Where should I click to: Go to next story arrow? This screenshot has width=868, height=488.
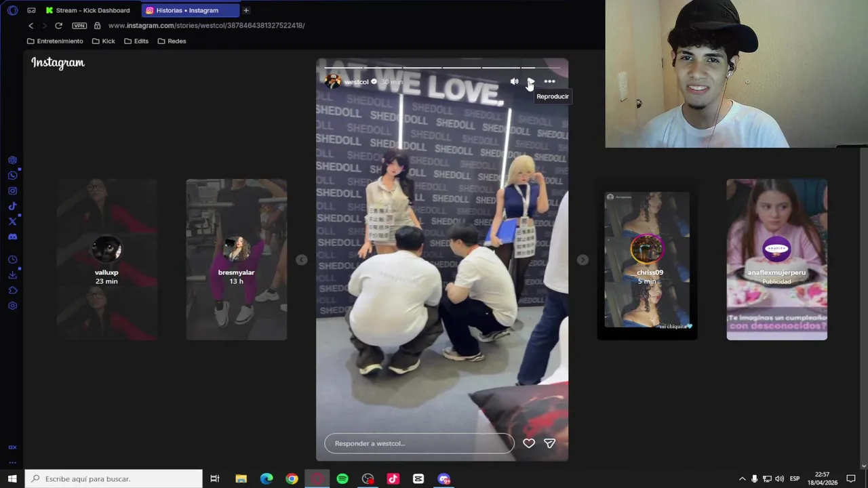[x=583, y=260]
